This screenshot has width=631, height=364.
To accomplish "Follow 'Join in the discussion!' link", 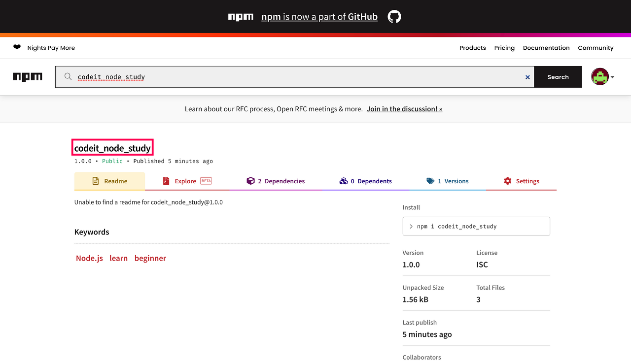I will tap(404, 109).
